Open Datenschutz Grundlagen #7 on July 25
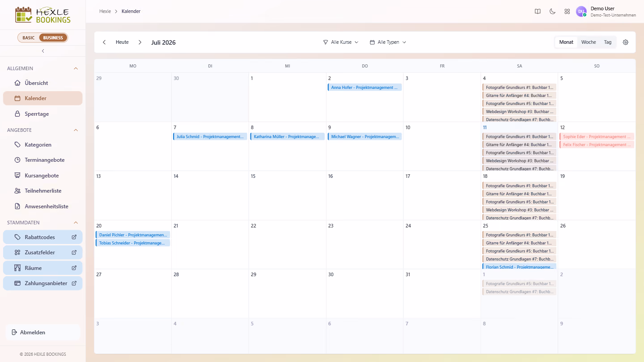Image resolution: width=644 pixels, height=362 pixels. [519, 259]
